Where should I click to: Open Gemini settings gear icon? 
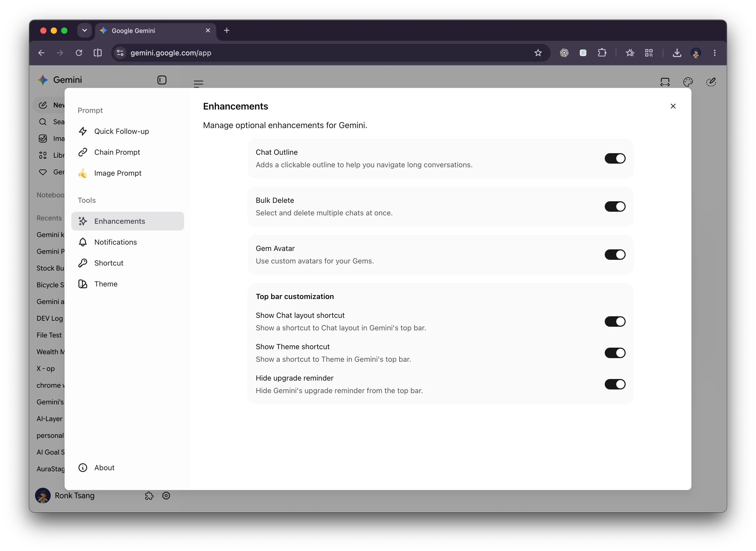tap(166, 496)
